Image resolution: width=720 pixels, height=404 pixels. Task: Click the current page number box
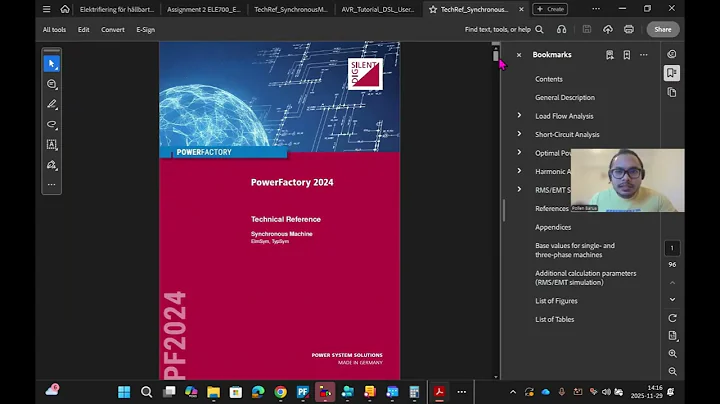(x=672, y=248)
